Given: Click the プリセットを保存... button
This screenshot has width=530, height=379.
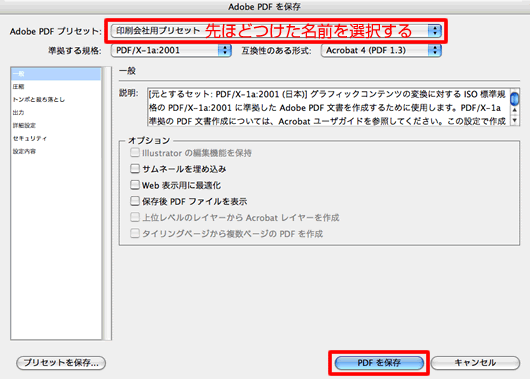Looking at the screenshot, I should pyautogui.click(x=61, y=363).
